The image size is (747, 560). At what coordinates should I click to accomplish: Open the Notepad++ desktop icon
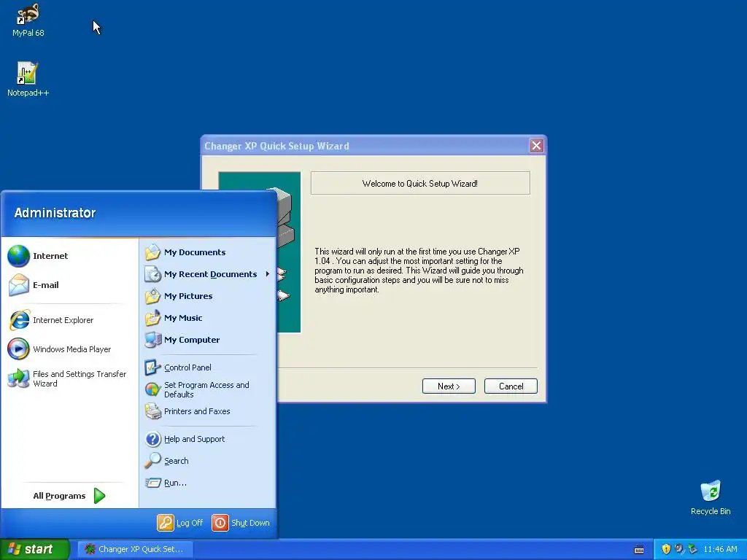tap(28, 79)
